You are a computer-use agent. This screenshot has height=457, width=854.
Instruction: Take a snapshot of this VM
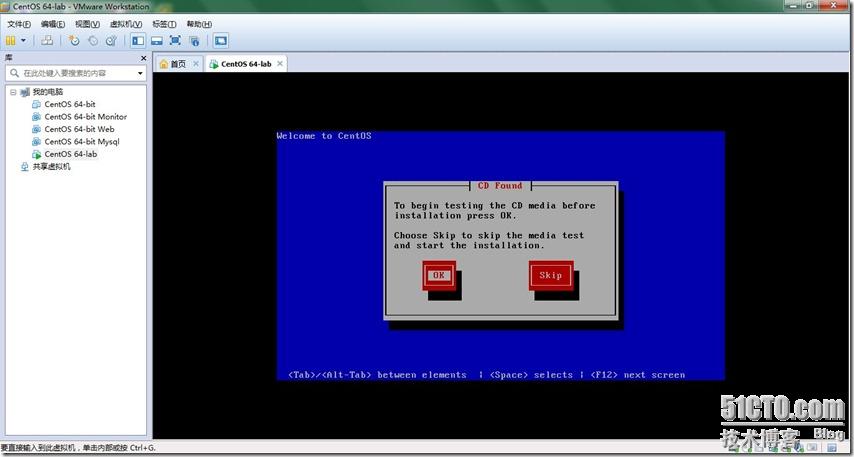coord(74,40)
